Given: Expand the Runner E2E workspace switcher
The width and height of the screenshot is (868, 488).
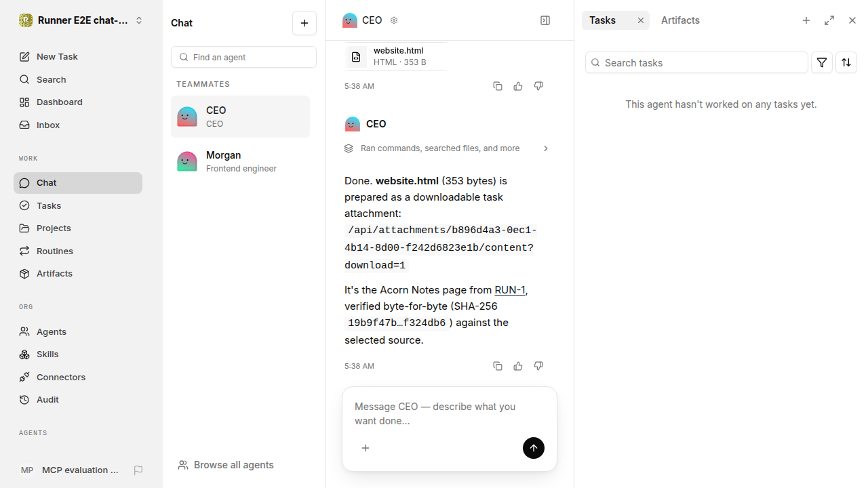Looking at the screenshot, I should 81,20.
